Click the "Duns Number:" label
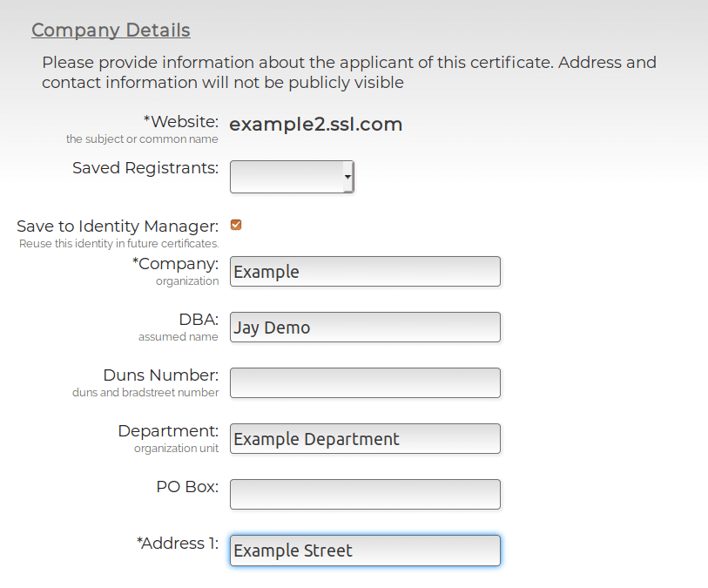Screen dimensions: 708x588 coord(160,375)
